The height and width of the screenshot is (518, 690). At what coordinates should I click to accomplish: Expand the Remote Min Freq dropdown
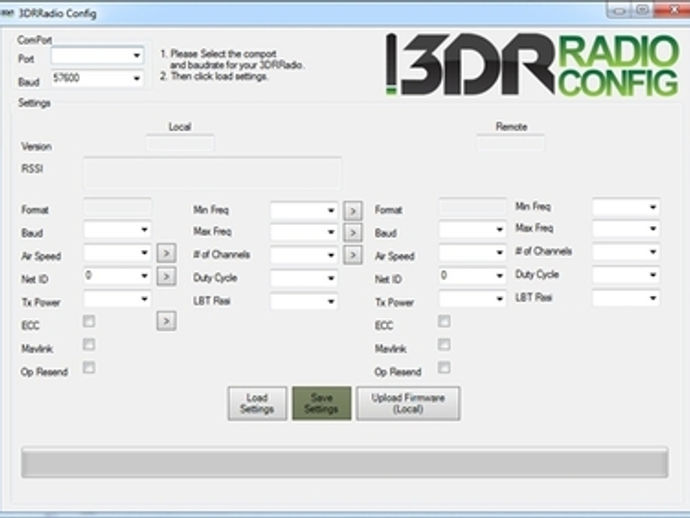tap(626, 207)
